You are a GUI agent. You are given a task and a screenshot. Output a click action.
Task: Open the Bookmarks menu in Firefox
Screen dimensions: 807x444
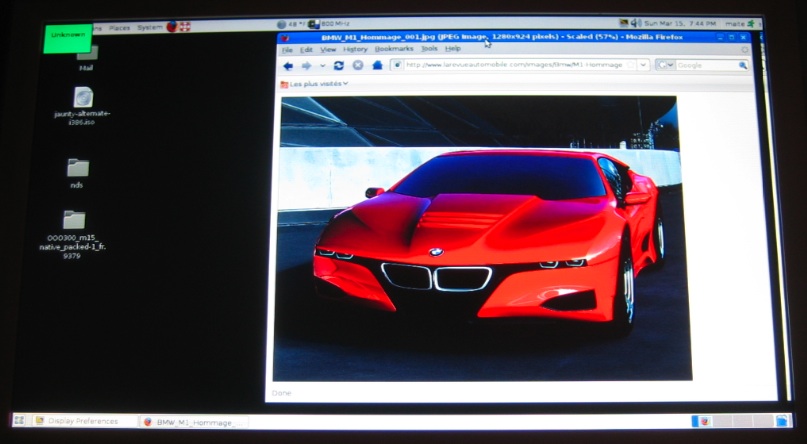click(x=393, y=49)
